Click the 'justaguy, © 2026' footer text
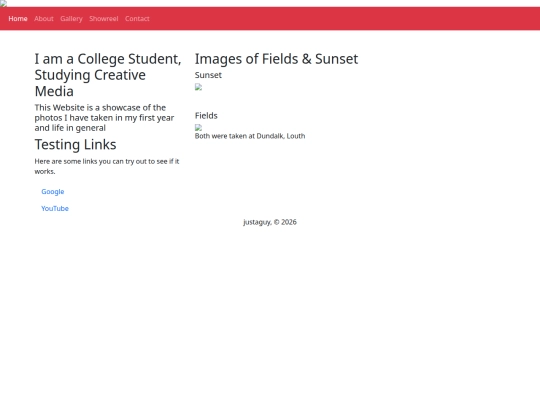The image size is (540, 405). (270, 222)
